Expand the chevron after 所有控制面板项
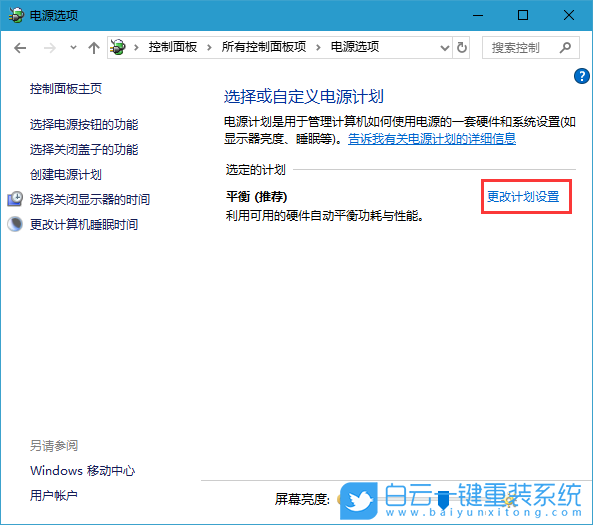593x525 pixels. [x=318, y=48]
